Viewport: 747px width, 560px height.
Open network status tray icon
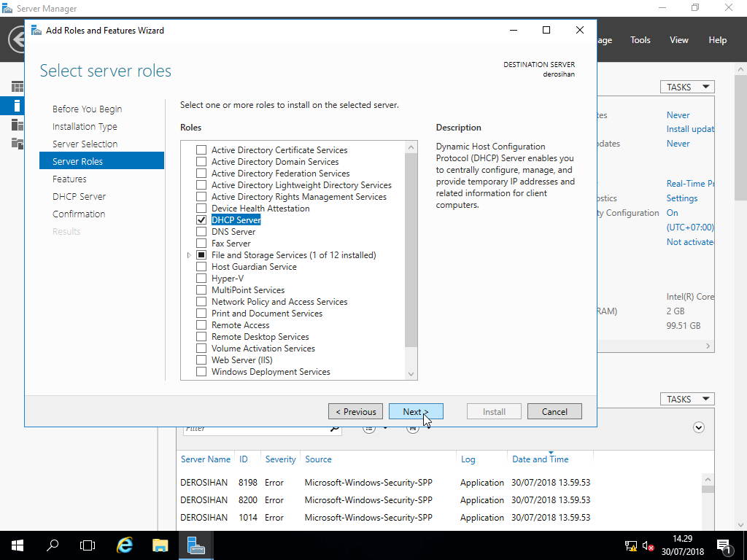tap(631, 545)
